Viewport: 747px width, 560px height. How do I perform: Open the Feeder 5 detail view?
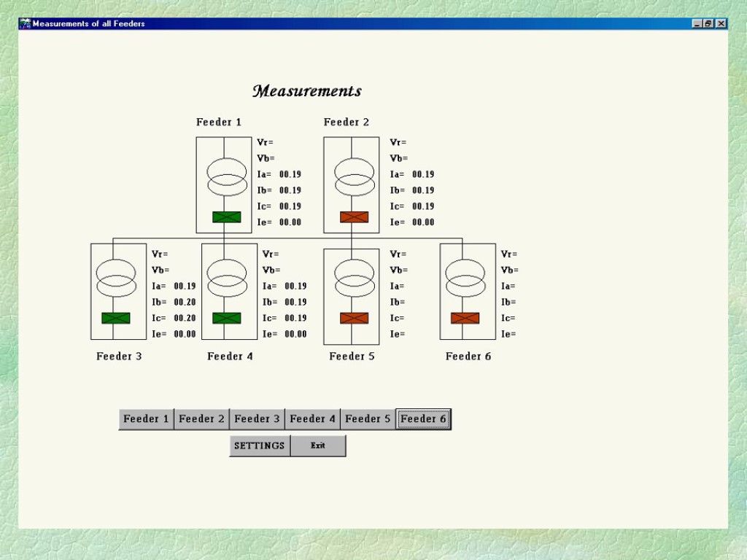(x=368, y=419)
